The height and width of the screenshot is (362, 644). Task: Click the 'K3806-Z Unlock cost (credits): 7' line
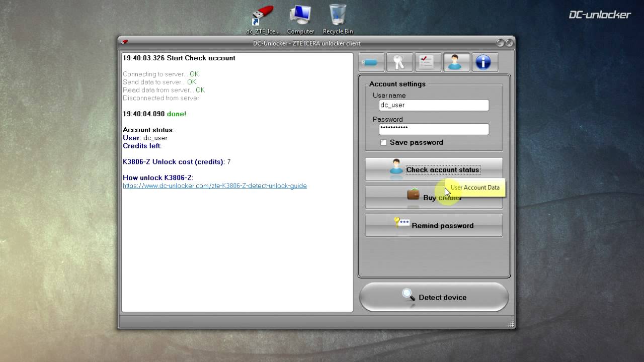(x=177, y=162)
